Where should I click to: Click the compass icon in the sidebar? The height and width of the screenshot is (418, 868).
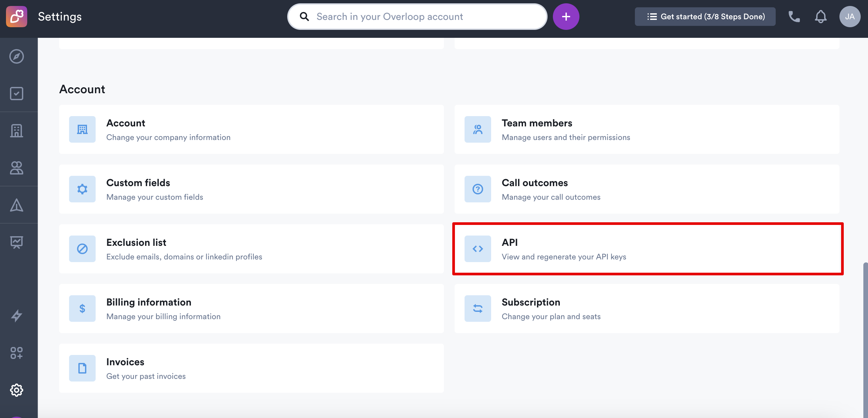[x=17, y=56]
